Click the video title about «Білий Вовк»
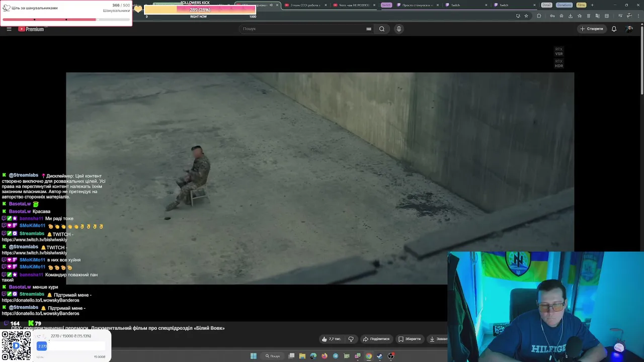644x362 pixels. pos(118,328)
